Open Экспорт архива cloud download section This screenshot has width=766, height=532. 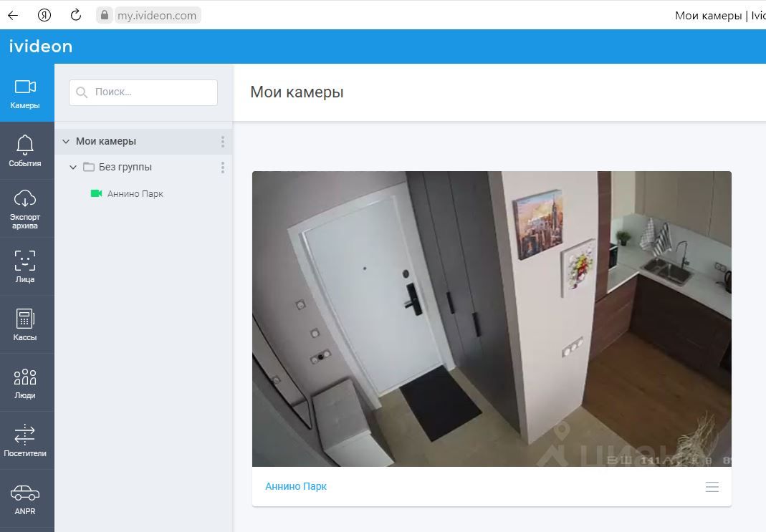[x=27, y=208]
